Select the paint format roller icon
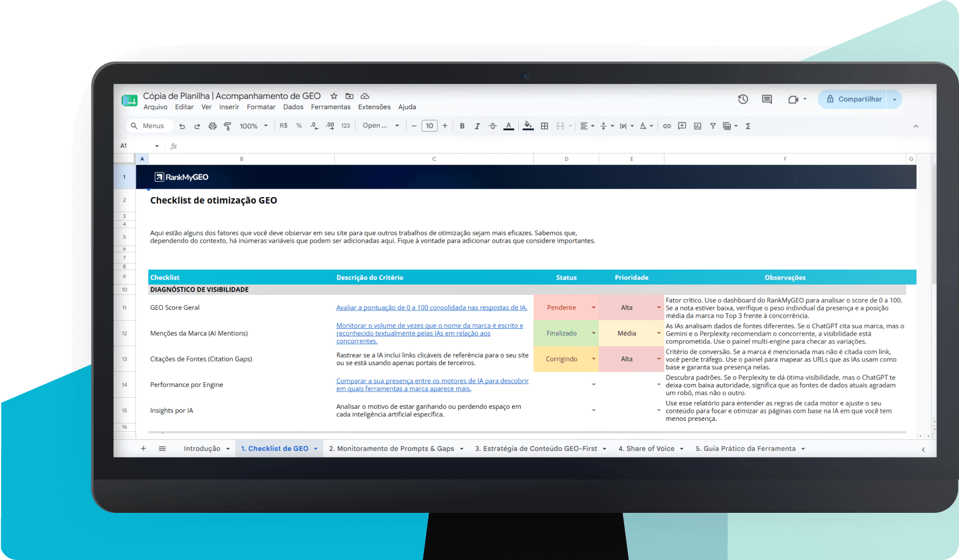This screenshot has height=560, width=959. pyautogui.click(x=227, y=126)
